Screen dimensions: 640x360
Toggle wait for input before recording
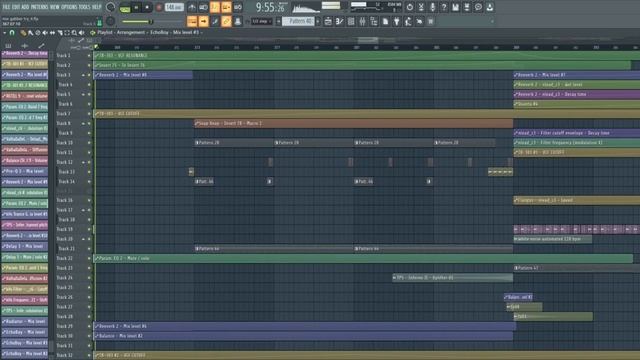click(203, 7)
